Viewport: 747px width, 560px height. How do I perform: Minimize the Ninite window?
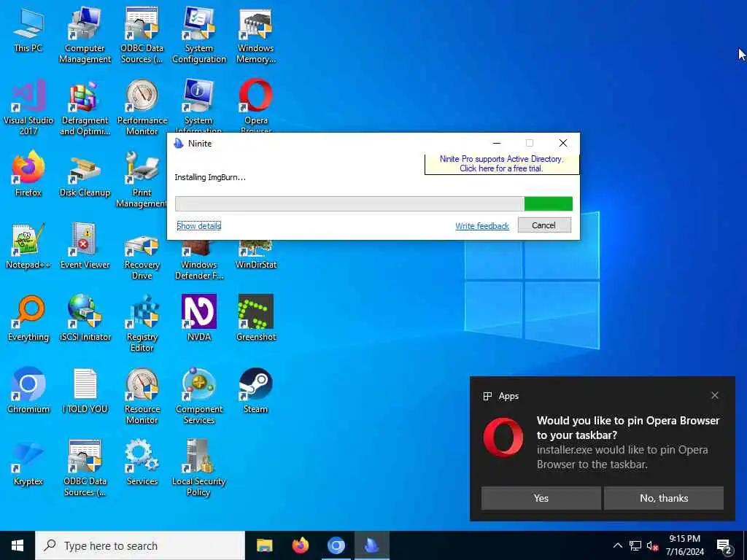(x=496, y=143)
